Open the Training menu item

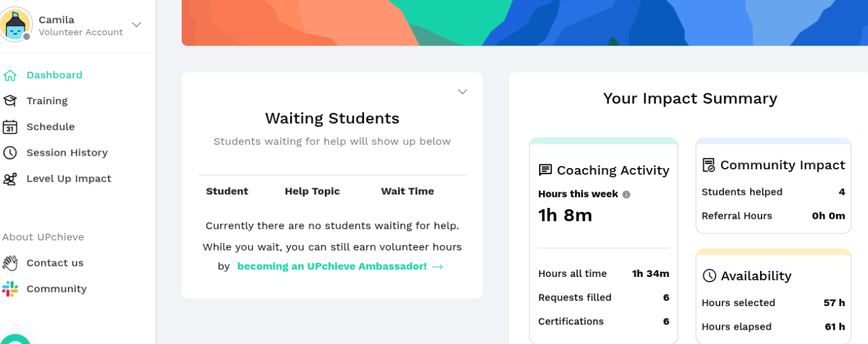pos(47,101)
